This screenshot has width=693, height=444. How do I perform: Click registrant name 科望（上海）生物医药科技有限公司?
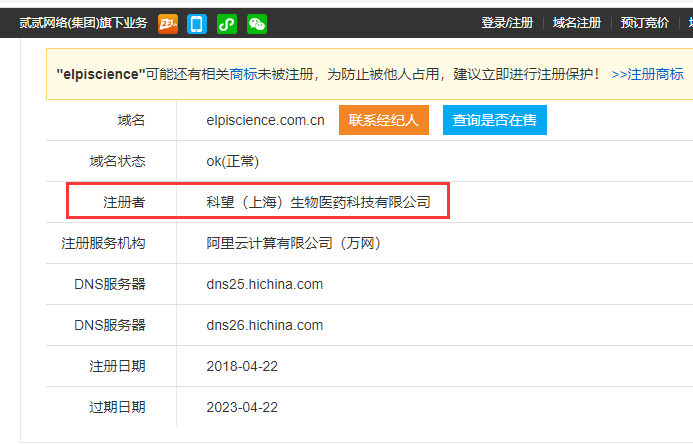coord(318,202)
